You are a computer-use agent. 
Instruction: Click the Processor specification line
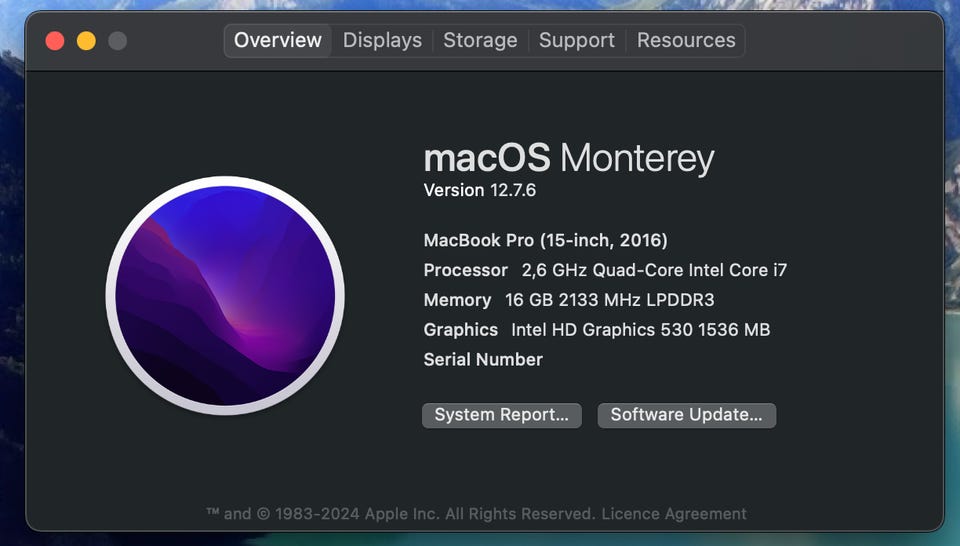click(605, 270)
